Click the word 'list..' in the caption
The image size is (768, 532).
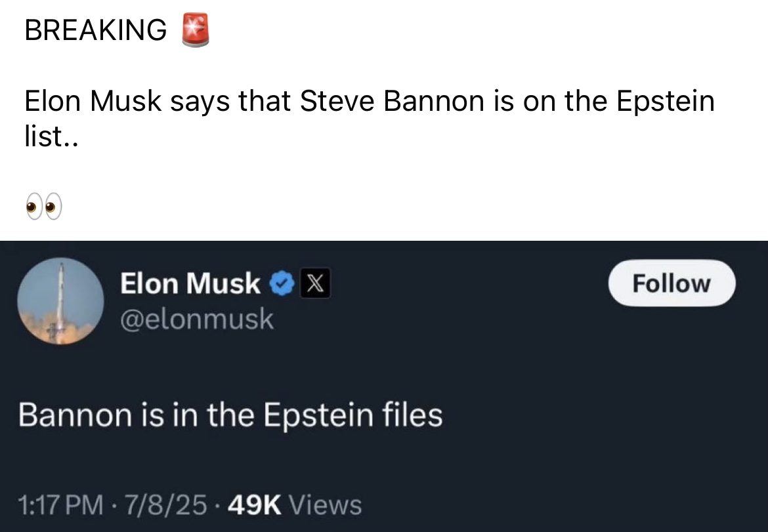coord(51,136)
